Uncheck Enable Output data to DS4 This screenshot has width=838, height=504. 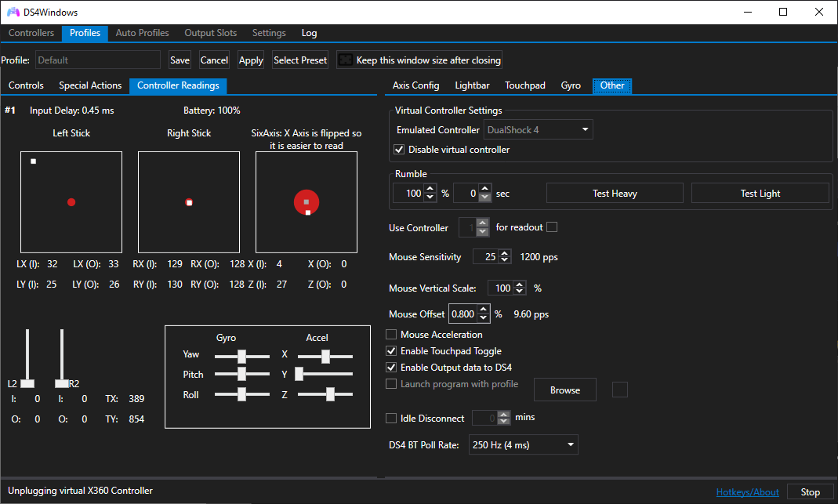tap(391, 368)
